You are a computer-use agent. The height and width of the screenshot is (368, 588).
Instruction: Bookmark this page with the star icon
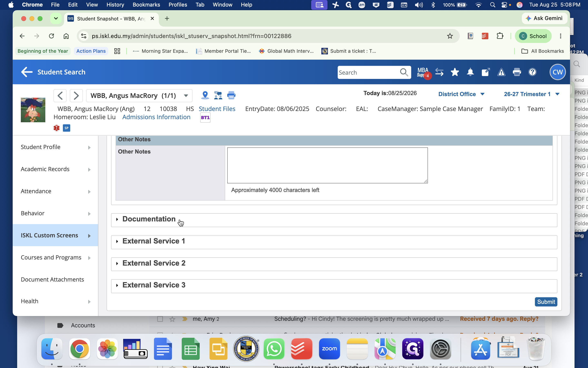[x=450, y=36]
